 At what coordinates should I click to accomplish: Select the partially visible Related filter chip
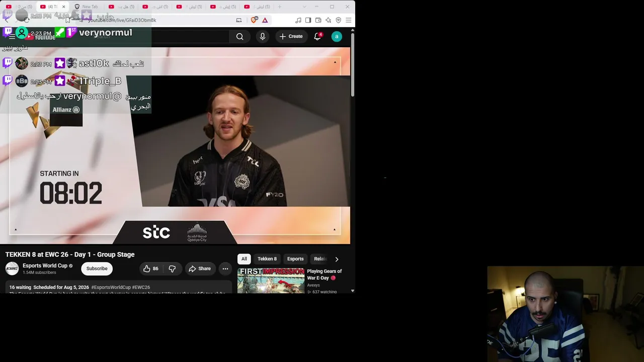pyautogui.click(x=320, y=259)
